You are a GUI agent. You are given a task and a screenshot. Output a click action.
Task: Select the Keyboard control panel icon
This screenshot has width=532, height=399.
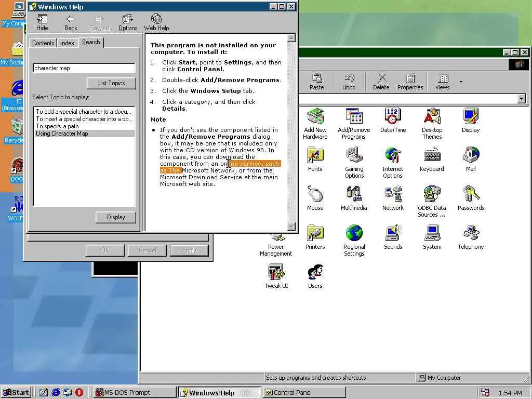[432, 159]
